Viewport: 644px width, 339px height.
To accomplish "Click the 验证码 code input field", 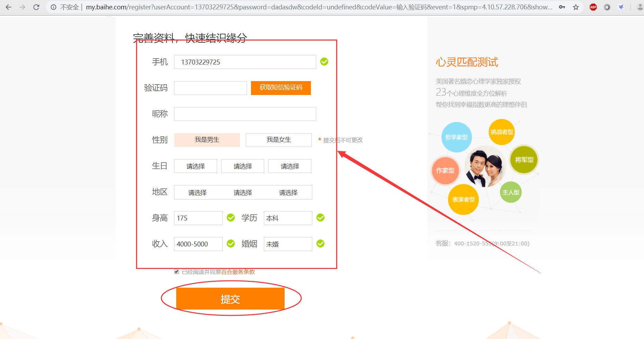I will 210,88.
